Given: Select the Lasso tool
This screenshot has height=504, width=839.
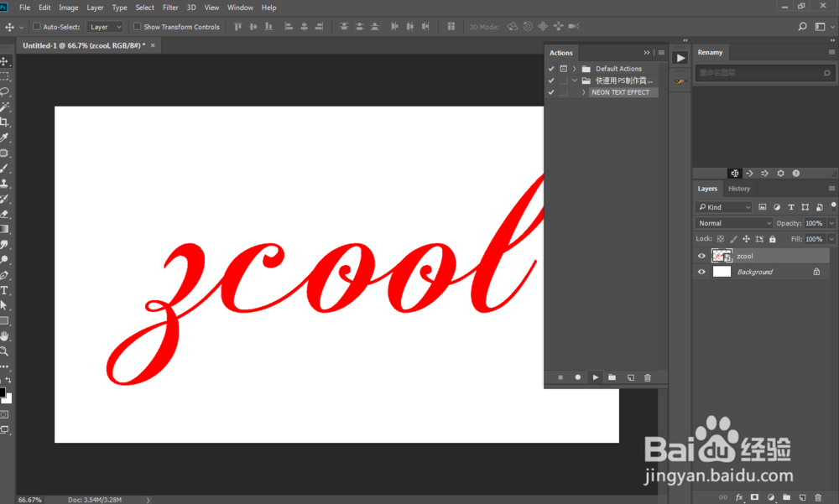Looking at the screenshot, I should [4, 91].
